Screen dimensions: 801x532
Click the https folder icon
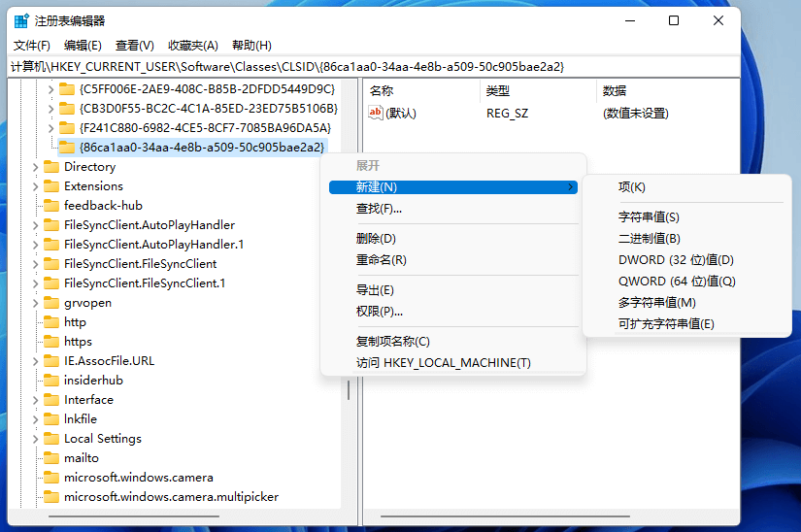51,342
